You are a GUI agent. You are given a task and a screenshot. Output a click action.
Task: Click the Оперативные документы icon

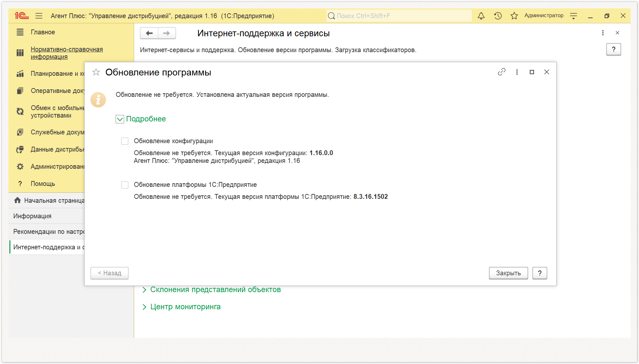click(20, 91)
